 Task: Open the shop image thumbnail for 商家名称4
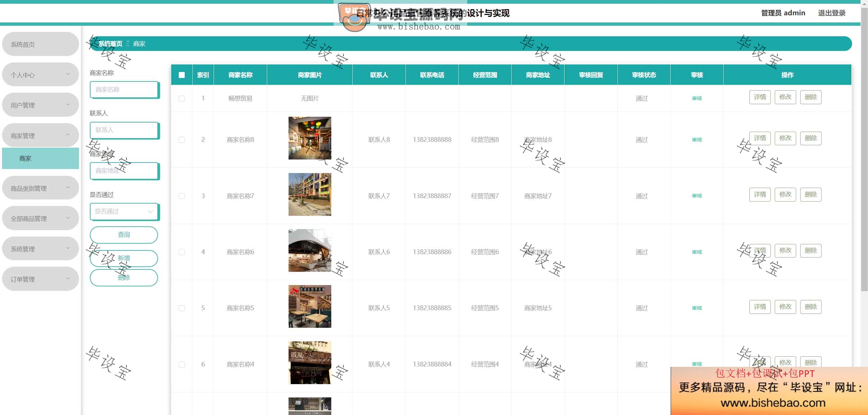(x=310, y=363)
